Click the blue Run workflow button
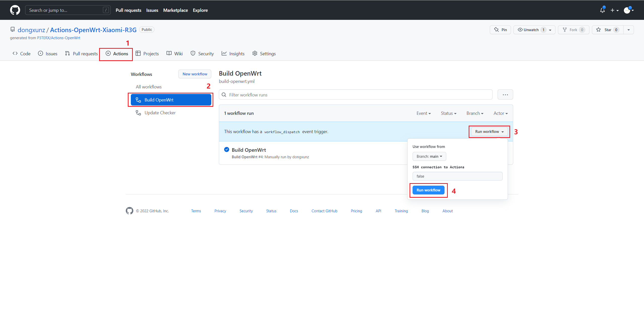Screen dimensions: 644x317 [x=428, y=190]
